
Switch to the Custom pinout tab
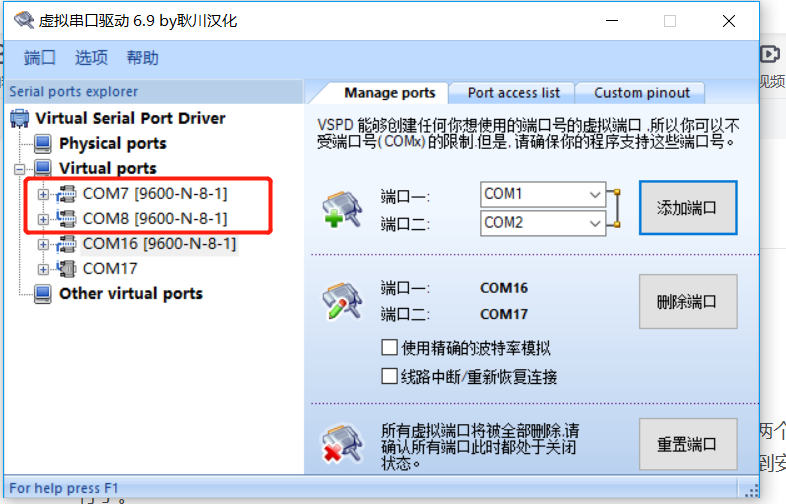(x=642, y=93)
